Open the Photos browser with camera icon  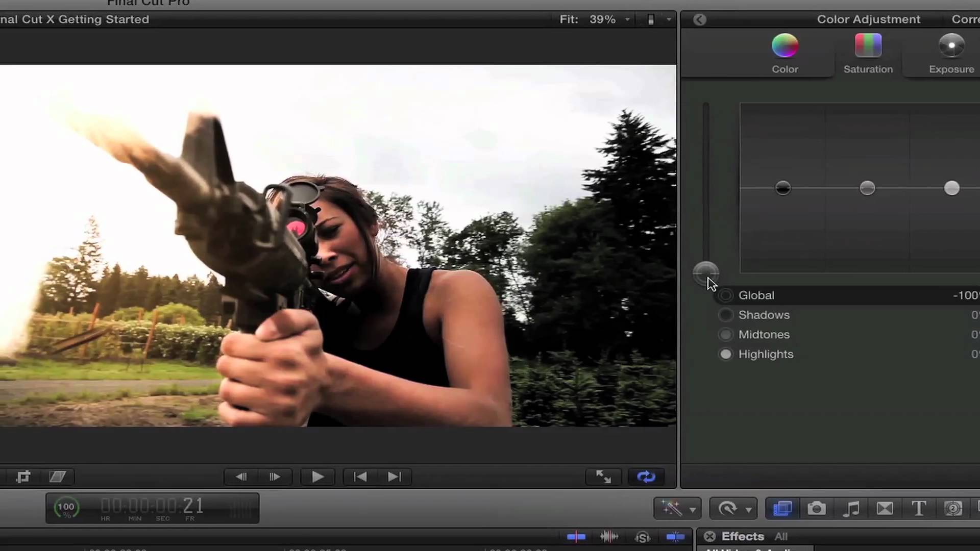[816, 508]
